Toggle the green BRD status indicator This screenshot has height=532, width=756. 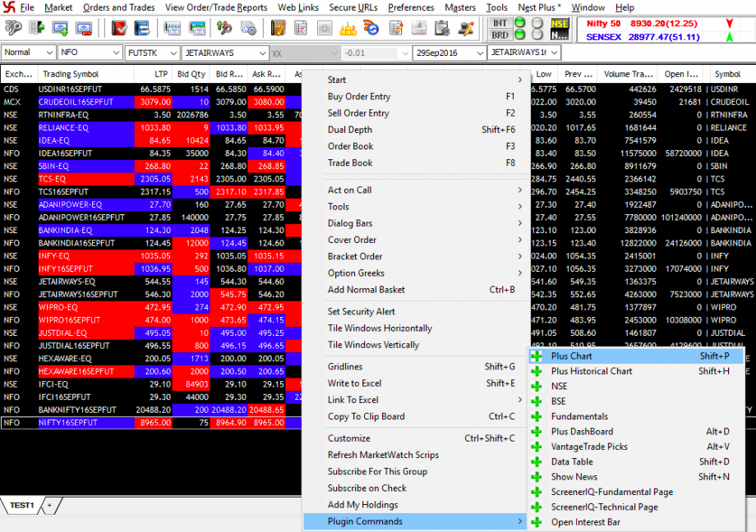click(519, 35)
